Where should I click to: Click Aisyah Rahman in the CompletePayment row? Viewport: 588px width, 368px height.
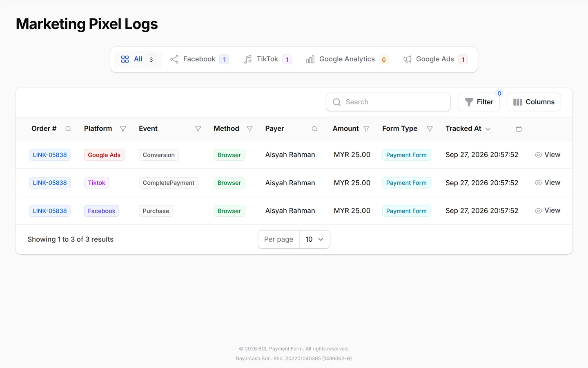pos(290,183)
